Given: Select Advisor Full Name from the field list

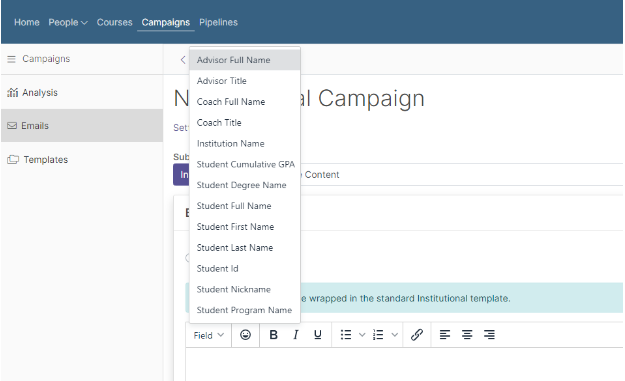Looking at the screenshot, I should (x=245, y=60).
